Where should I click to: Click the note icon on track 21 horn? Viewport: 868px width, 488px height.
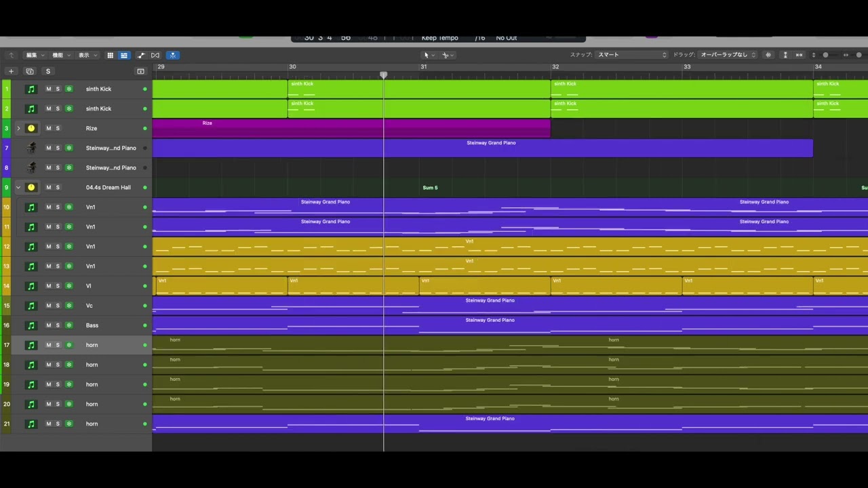click(x=31, y=424)
